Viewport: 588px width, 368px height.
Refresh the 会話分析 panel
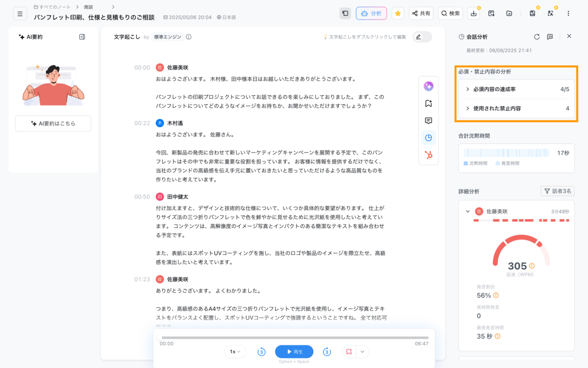537,37
